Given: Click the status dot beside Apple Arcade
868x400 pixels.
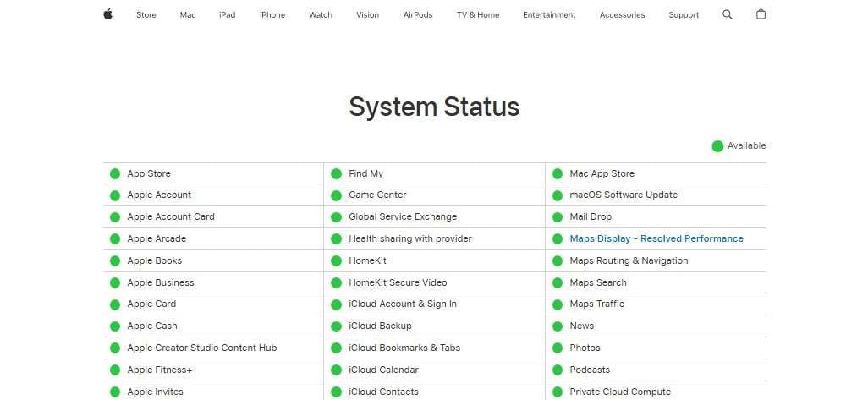Looking at the screenshot, I should [114, 239].
